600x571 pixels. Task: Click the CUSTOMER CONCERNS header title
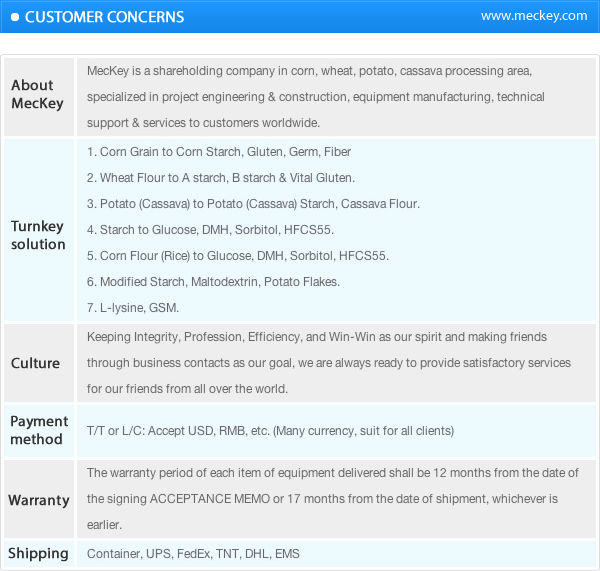coord(104,17)
